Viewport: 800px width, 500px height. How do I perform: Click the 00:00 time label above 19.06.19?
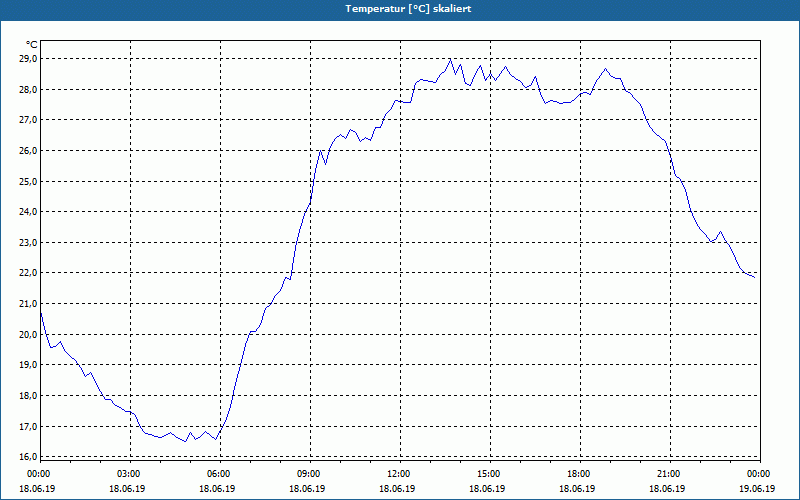[x=759, y=474]
